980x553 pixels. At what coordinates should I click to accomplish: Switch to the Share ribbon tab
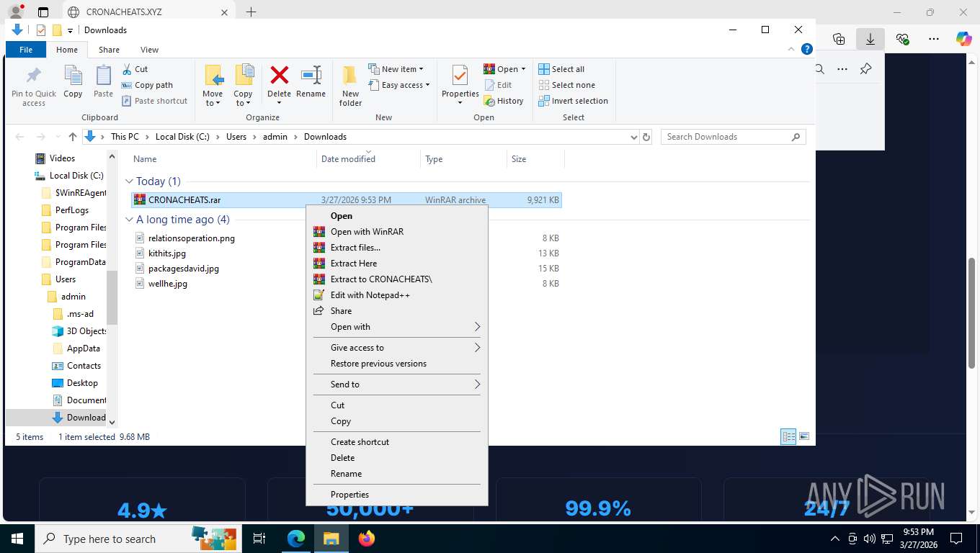[x=109, y=50]
